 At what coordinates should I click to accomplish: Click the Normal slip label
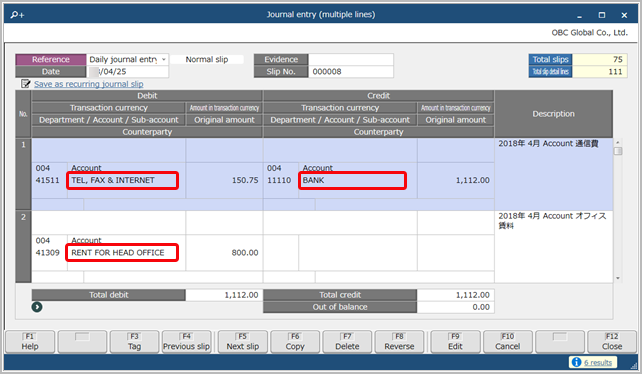[x=207, y=59]
